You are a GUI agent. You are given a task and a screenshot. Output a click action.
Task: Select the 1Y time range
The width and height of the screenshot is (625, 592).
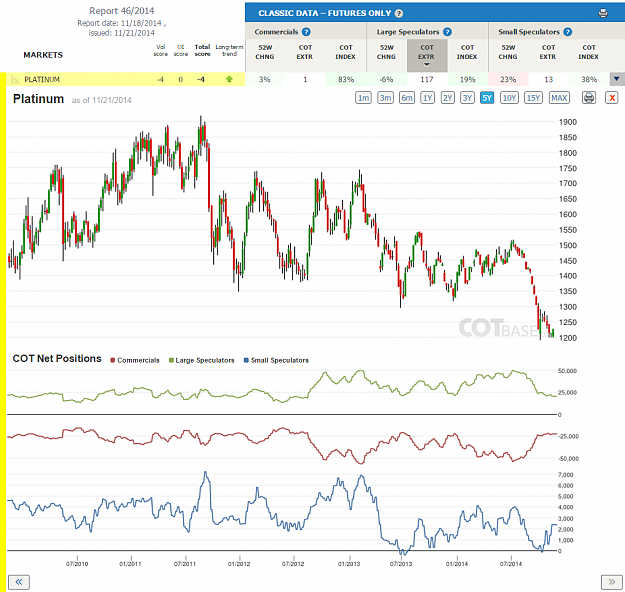pos(427,98)
